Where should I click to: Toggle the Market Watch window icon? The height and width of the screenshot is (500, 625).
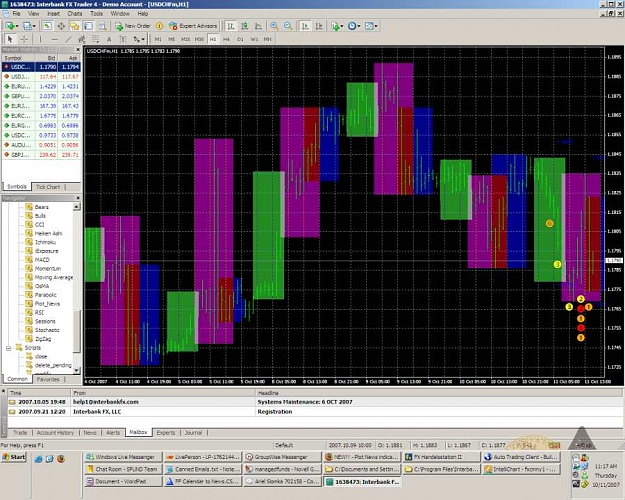47,26
